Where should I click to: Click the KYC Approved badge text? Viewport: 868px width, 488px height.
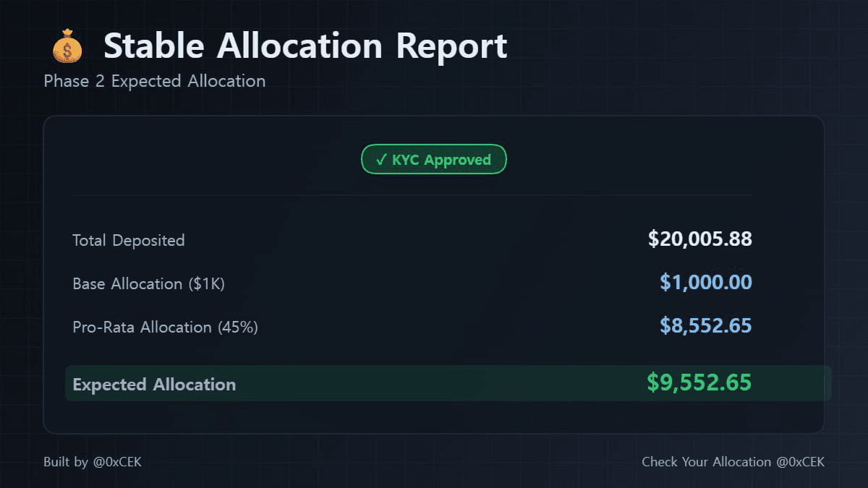click(x=441, y=160)
